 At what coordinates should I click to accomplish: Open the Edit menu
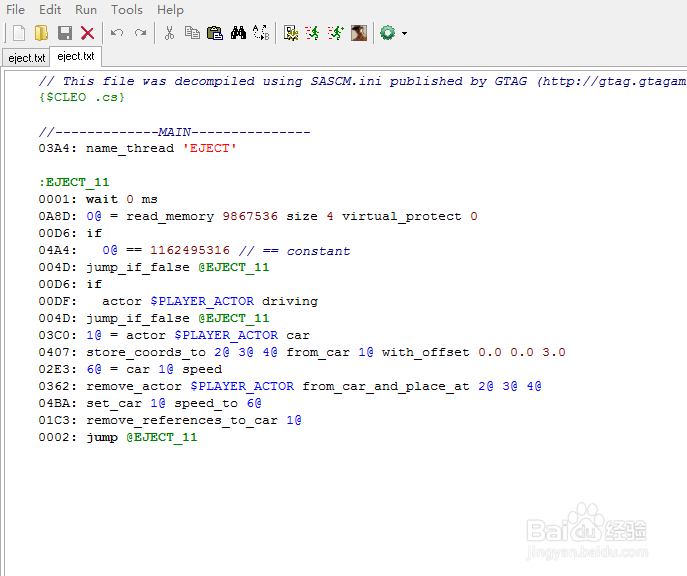pyautogui.click(x=50, y=10)
